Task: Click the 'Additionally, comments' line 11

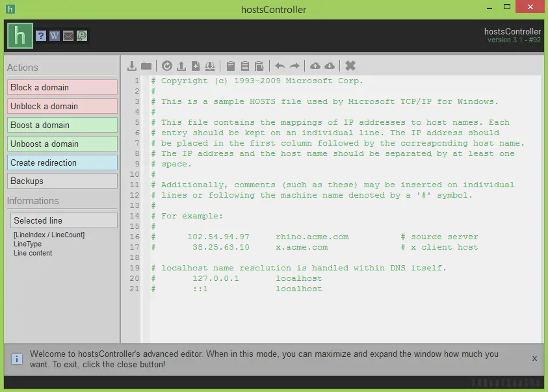Action: click(x=333, y=185)
